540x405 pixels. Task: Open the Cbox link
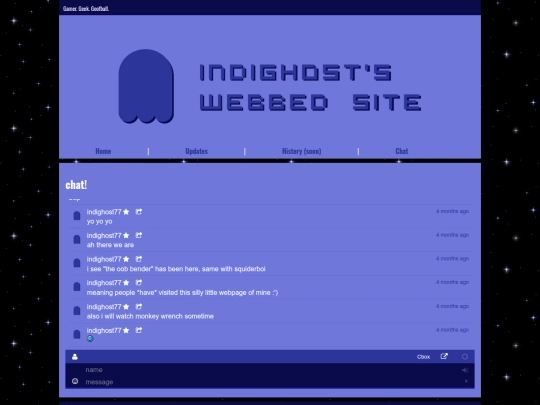423,357
